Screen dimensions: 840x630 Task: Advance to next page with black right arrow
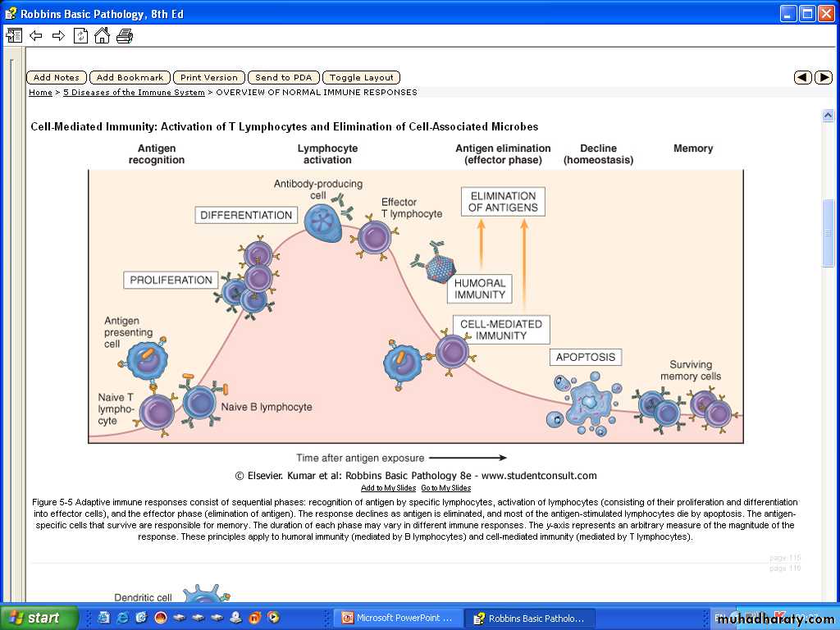click(x=823, y=77)
